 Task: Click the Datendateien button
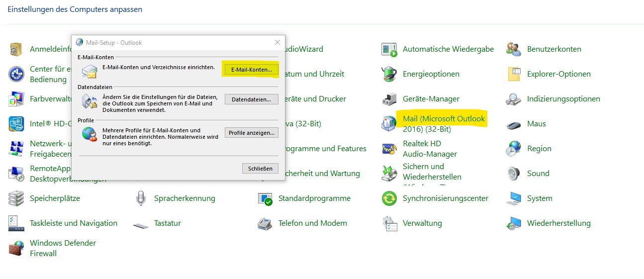tap(252, 99)
